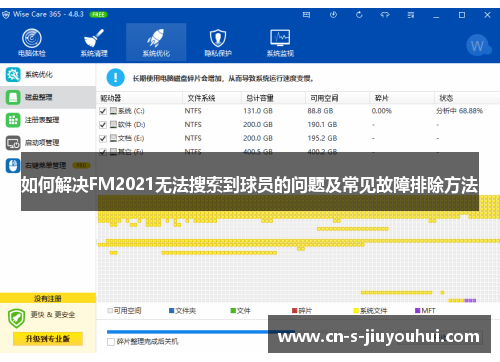Viewport: 500px width, 362px height.
Task: Click the 190.1 GB free space cell
Action: coord(322,125)
